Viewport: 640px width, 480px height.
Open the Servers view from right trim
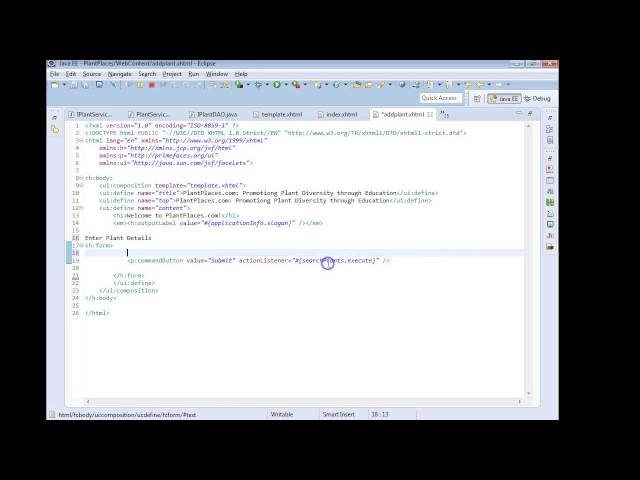549,191
